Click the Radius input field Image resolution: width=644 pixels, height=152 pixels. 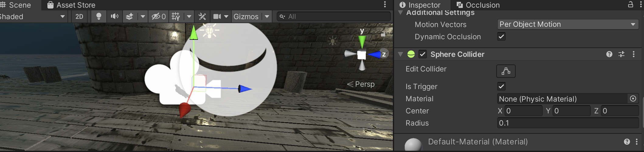(568, 123)
